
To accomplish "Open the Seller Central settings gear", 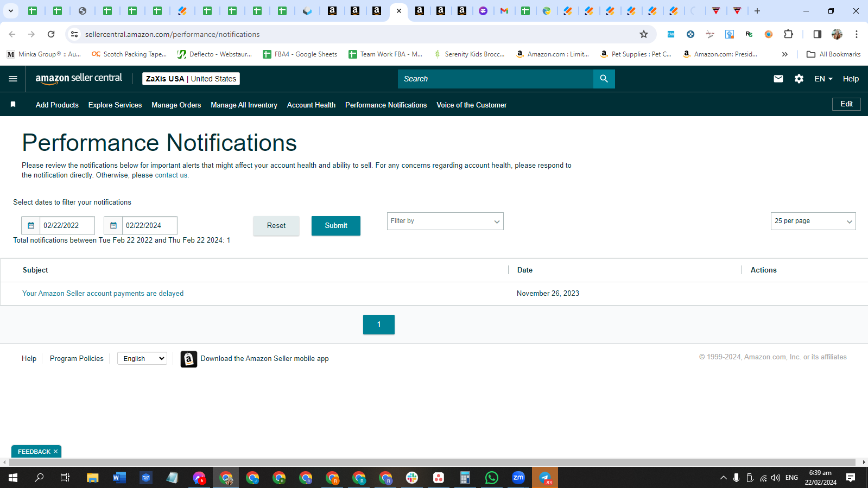I will pyautogui.click(x=799, y=79).
